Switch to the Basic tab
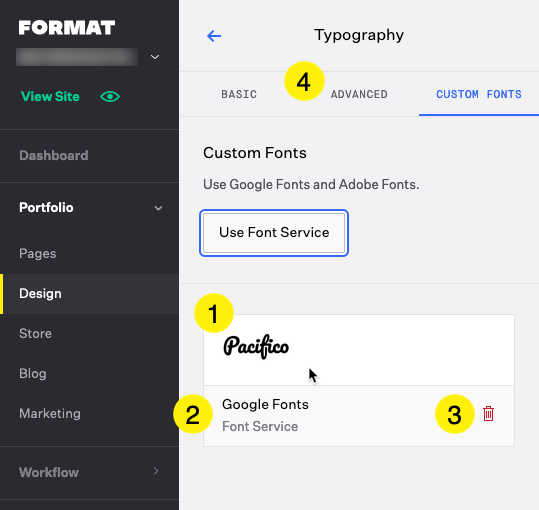 pyautogui.click(x=239, y=94)
